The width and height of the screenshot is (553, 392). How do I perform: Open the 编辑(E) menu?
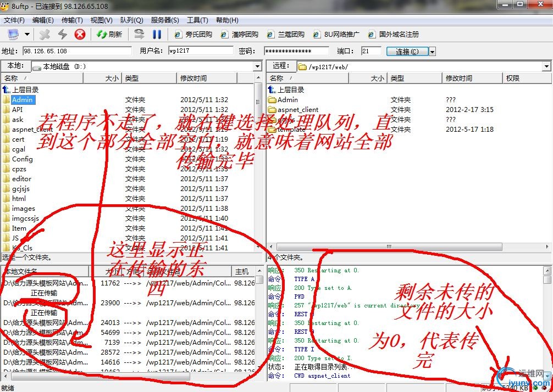pyautogui.click(x=43, y=20)
